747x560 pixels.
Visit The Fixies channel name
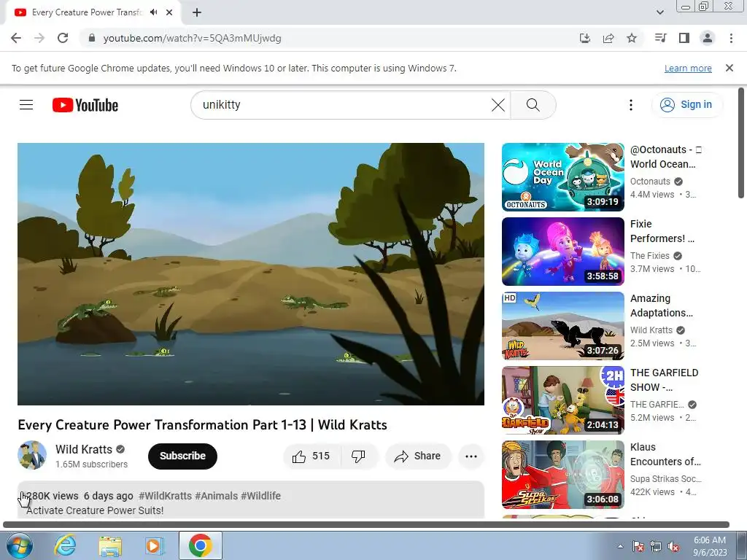(x=649, y=256)
